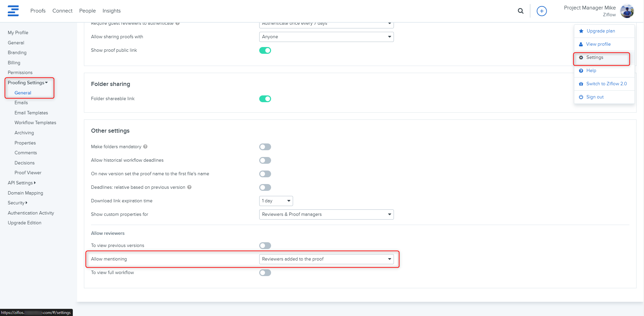Open Domain Mapping settings
Screen dimensions: 644x316
tap(25, 193)
